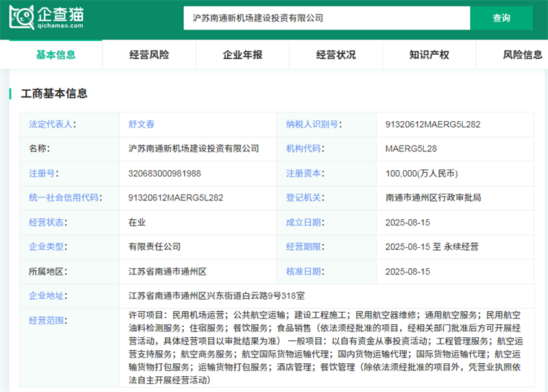Screen dimensions: 548x392
Task: Click the 登记机关 label link
Action: (x=305, y=197)
